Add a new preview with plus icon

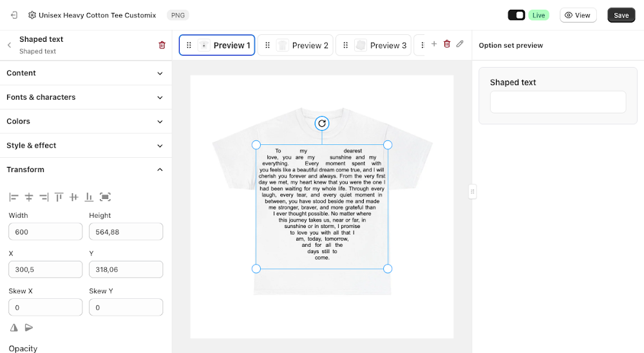tap(433, 44)
